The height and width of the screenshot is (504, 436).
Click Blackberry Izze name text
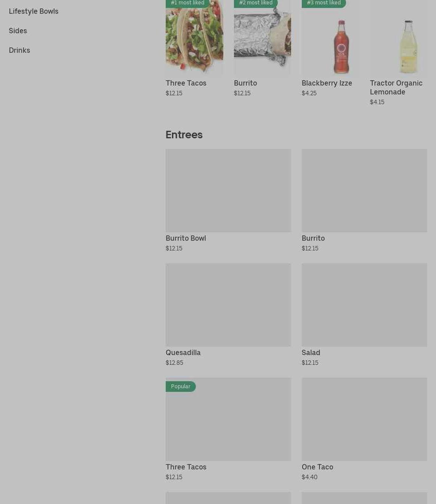[327, 83]
